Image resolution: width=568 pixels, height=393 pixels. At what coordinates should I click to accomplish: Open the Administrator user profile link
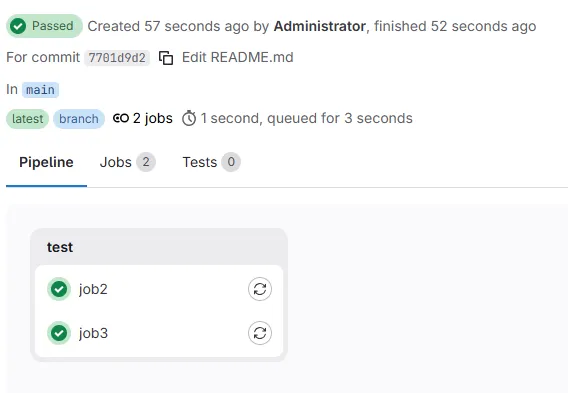(x=320, y=26)
